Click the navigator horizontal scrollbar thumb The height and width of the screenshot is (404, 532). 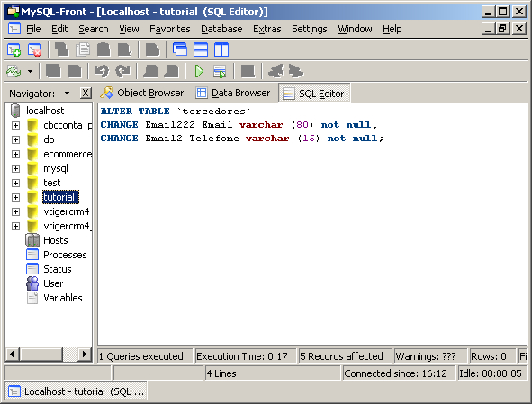pos(42,355)
